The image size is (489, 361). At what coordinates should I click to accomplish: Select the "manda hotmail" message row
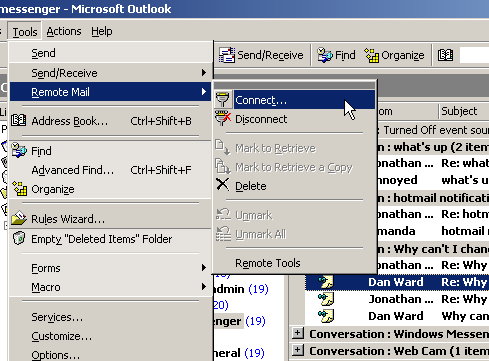tap(432, 231)
